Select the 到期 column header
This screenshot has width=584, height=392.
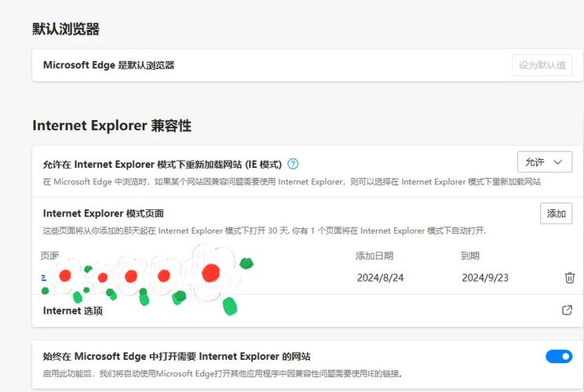(469, 256)
